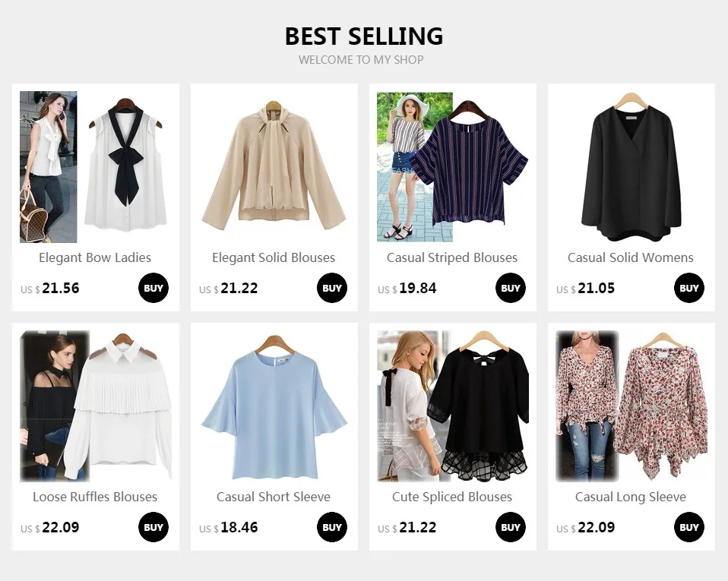Open the navy striped blouse image

coord(453,167)
